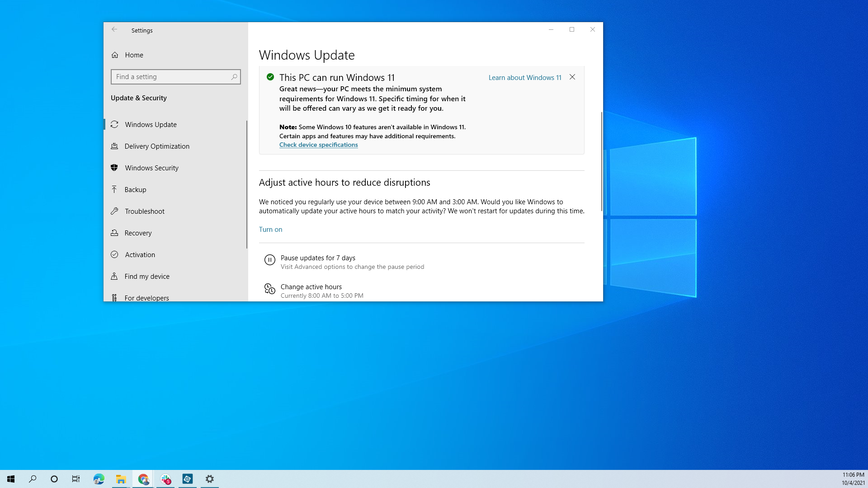Click Learn about Windows 11 link

pos(524,77)
